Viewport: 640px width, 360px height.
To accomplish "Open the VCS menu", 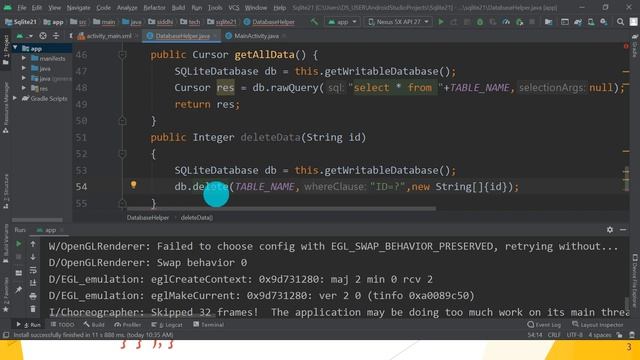I will 234,8.
